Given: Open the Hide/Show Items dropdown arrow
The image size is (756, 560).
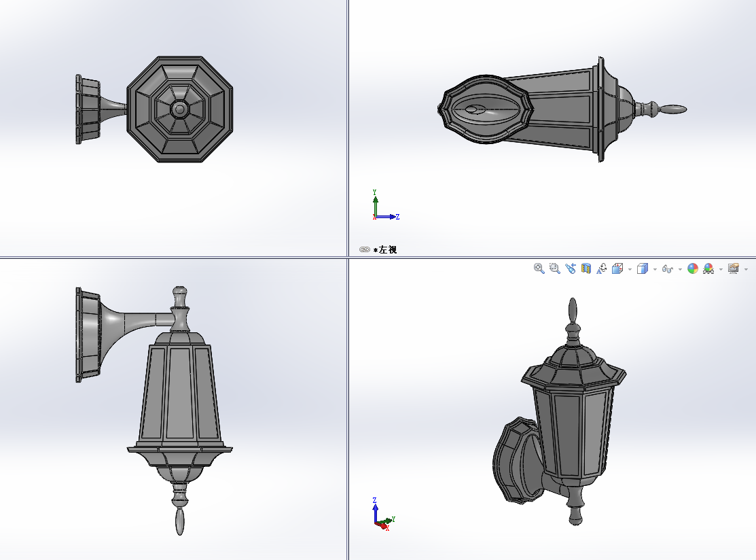Looking at the screenshot, I should click(x=680, y=269).
